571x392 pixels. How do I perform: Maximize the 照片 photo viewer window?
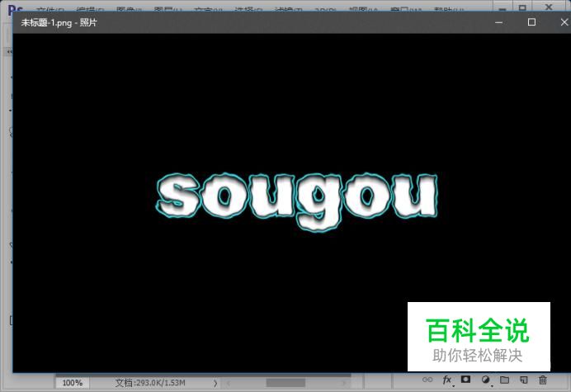531,22
